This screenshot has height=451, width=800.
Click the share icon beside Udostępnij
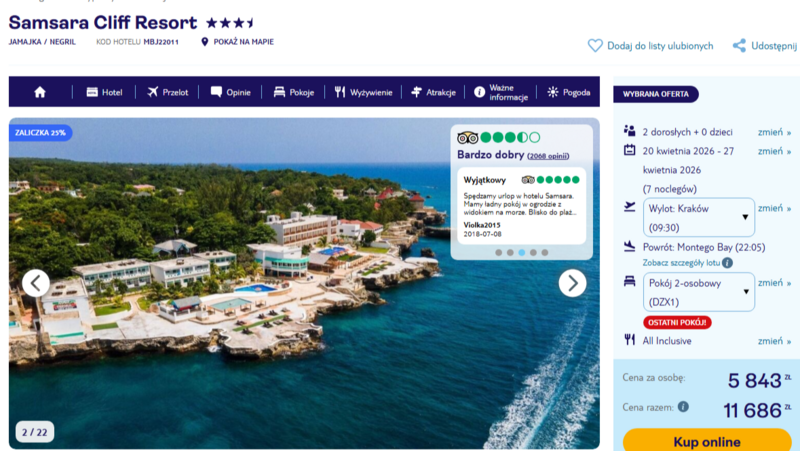[739, 45]
